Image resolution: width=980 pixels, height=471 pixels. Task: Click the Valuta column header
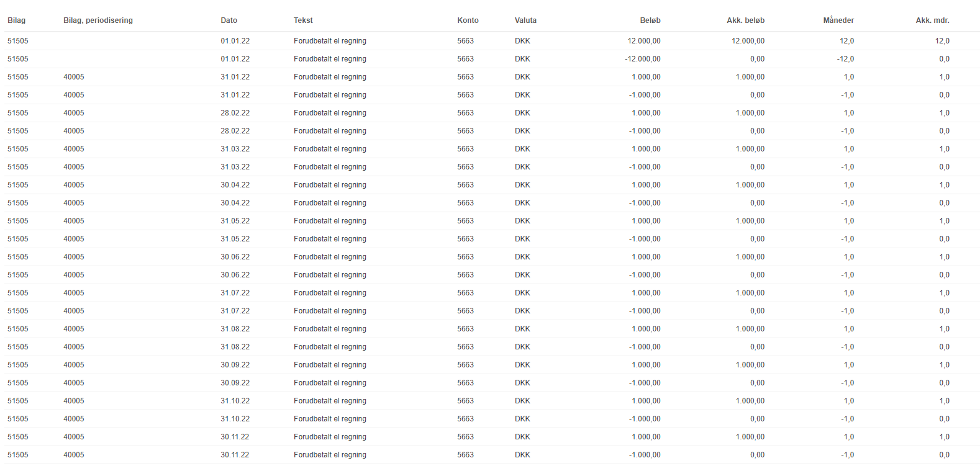(x=525, y=20)
